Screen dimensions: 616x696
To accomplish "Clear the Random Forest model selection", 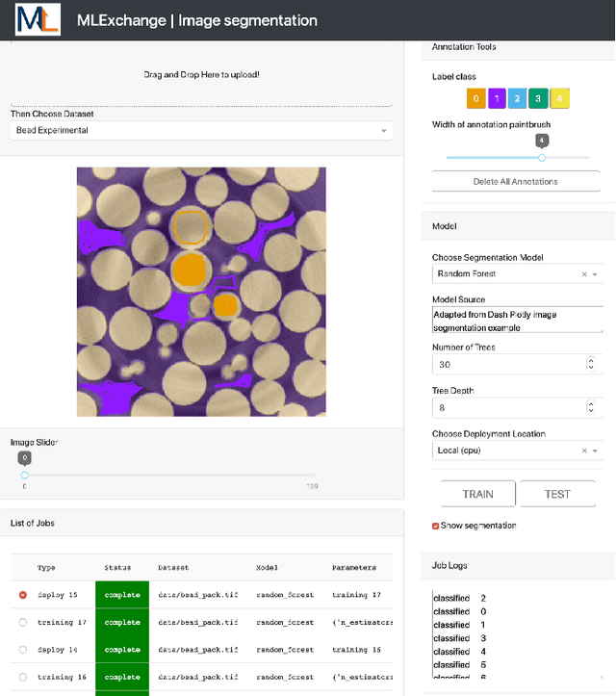I will coord(583,274).
